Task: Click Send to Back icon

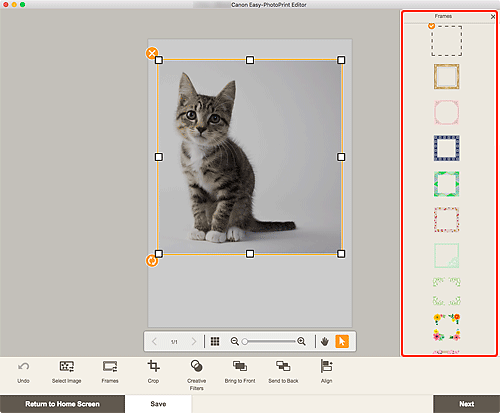Action: [283, 366]
